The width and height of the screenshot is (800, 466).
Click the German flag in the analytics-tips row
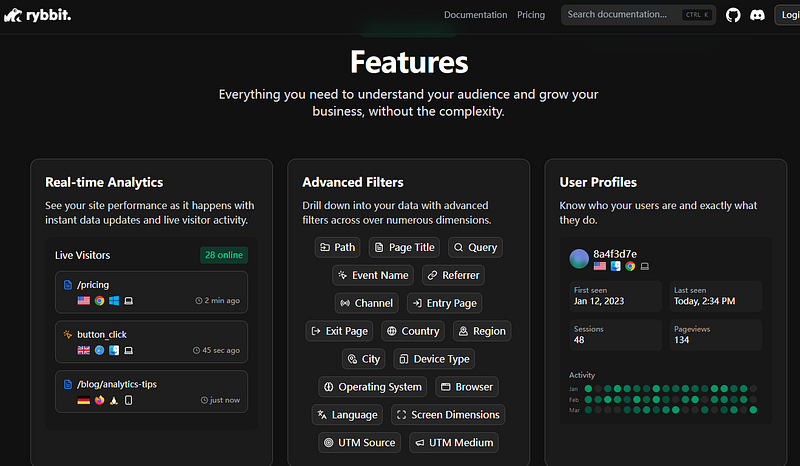84,400
